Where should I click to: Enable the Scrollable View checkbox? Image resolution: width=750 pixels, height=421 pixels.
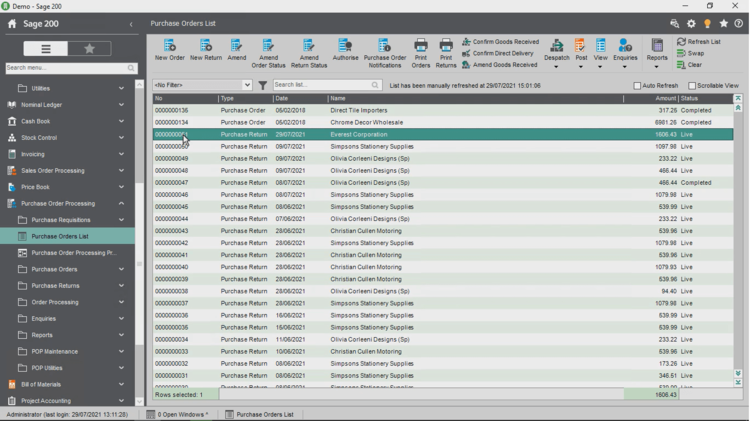[x=692, y=86]
